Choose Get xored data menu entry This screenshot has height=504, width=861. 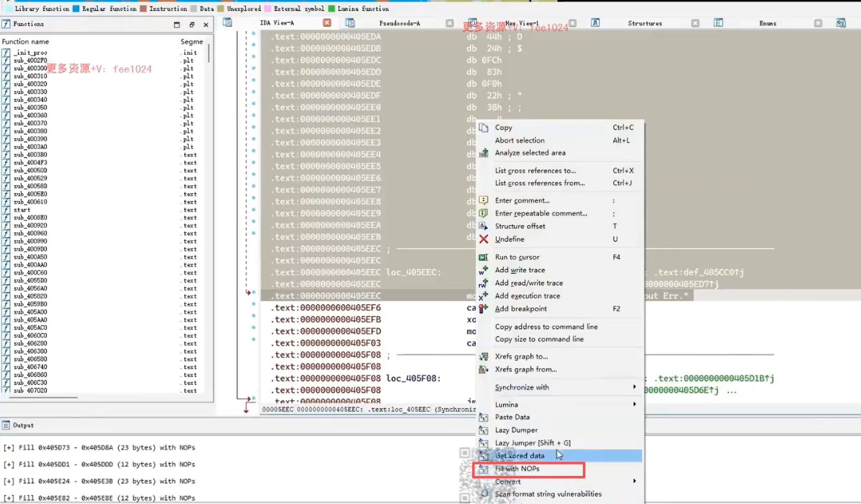pos(519,456)
